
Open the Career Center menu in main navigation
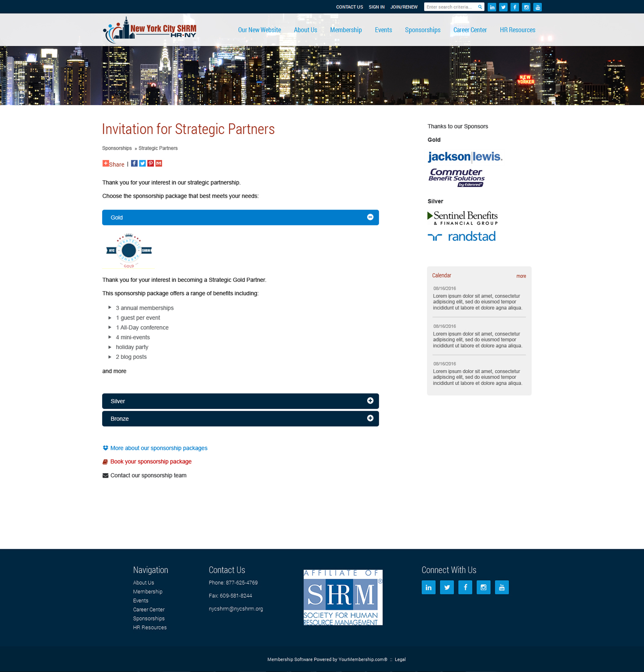470,30
